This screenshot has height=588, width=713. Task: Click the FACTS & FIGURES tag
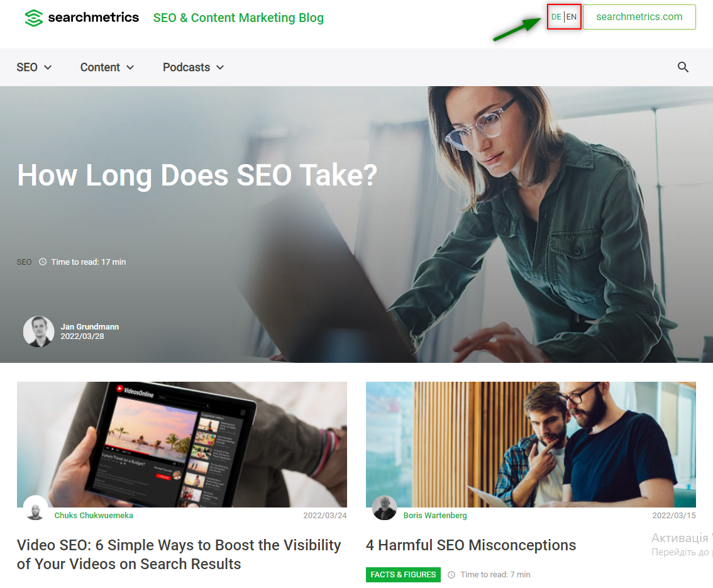coord(403,575)
